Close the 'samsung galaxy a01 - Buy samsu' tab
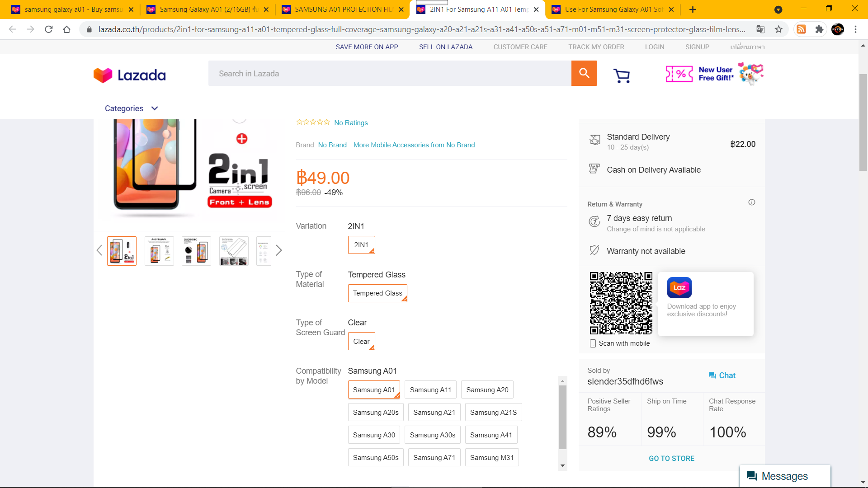 (x=131, y=9)
